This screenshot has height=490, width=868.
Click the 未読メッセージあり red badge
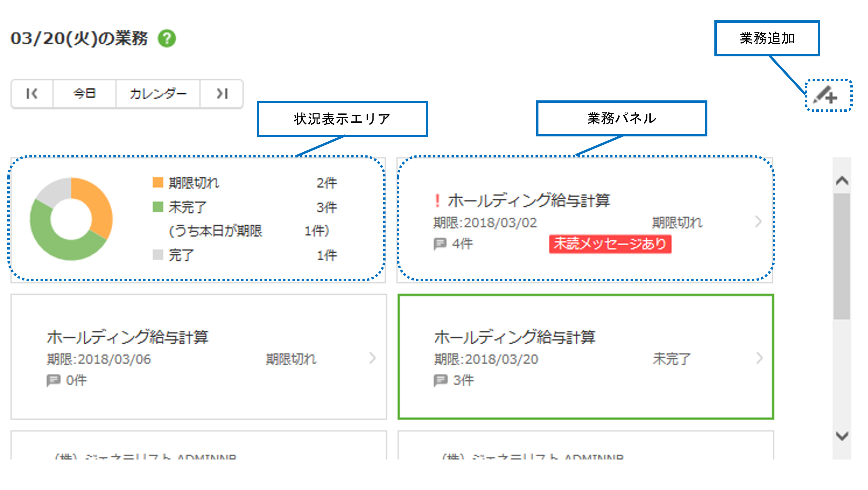(x=610, y=244)
